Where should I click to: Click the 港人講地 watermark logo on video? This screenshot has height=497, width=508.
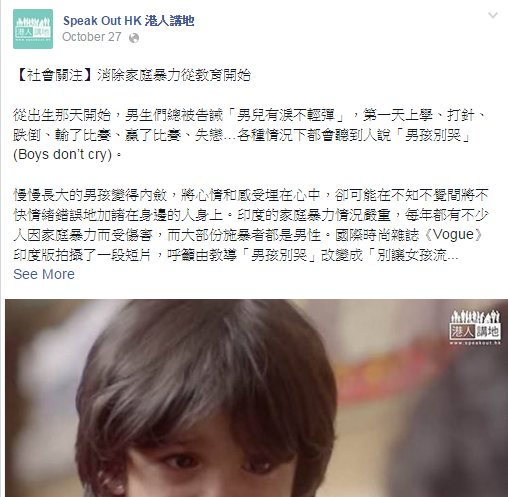[x=475, y=327]
